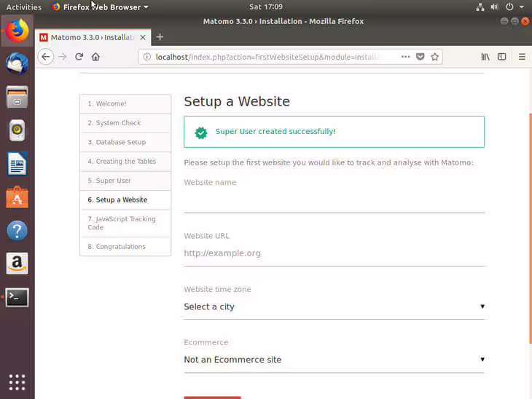The width and height of the screenshot is (532, 399).
Task: Open page actions three-dots menu
Action: point(405,57)
